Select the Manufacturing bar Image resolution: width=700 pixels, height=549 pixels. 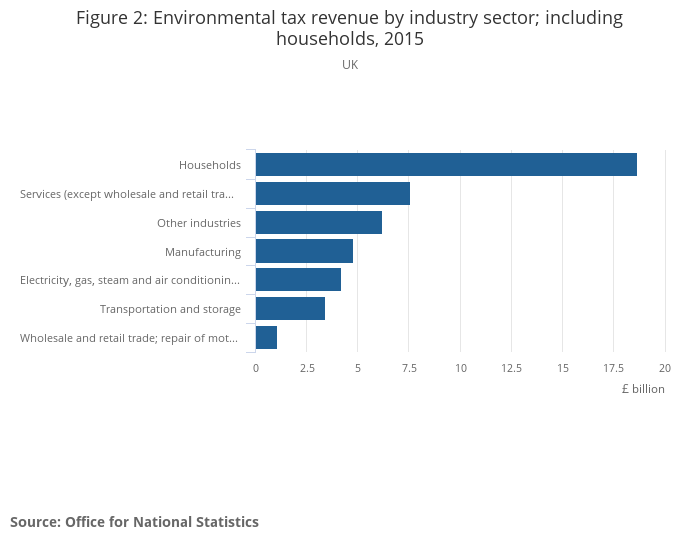pyautogui.click(x=304, y=252)
